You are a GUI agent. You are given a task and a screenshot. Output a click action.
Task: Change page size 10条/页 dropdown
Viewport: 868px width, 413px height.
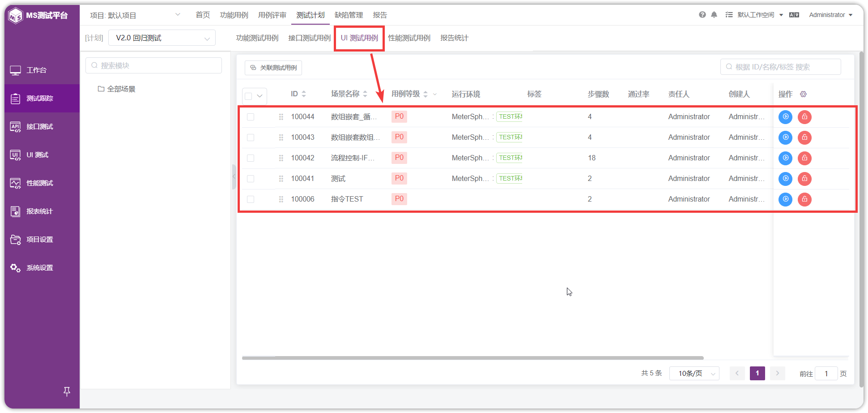694,373
